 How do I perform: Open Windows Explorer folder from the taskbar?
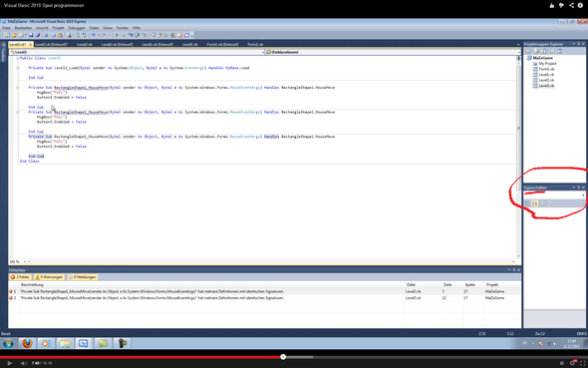coord(65,343)
